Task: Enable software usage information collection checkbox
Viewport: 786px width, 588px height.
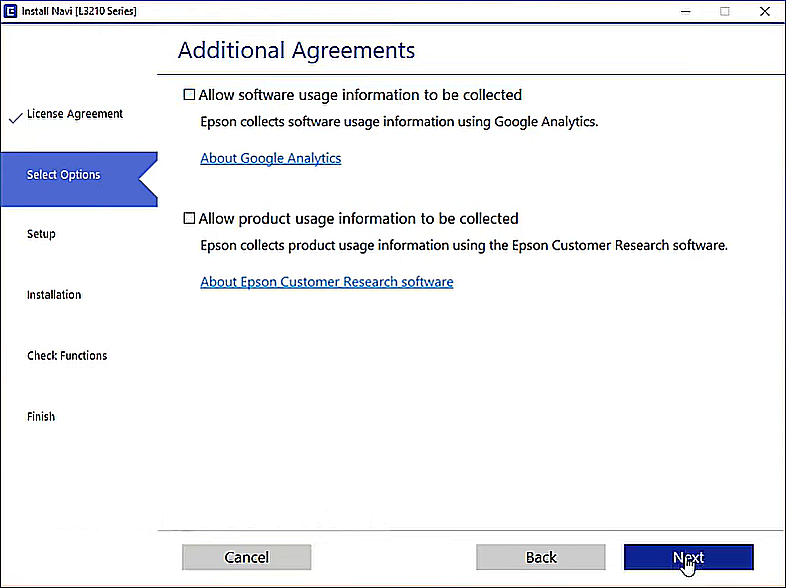Action: (189, 95)
